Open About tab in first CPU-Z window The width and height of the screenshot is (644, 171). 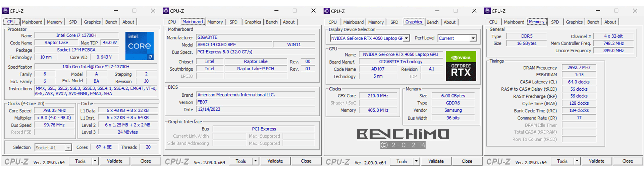coord(128,22)
